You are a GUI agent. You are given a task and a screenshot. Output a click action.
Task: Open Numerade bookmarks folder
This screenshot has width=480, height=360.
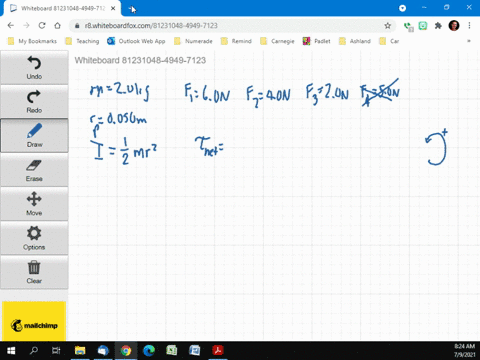point(193,41)
